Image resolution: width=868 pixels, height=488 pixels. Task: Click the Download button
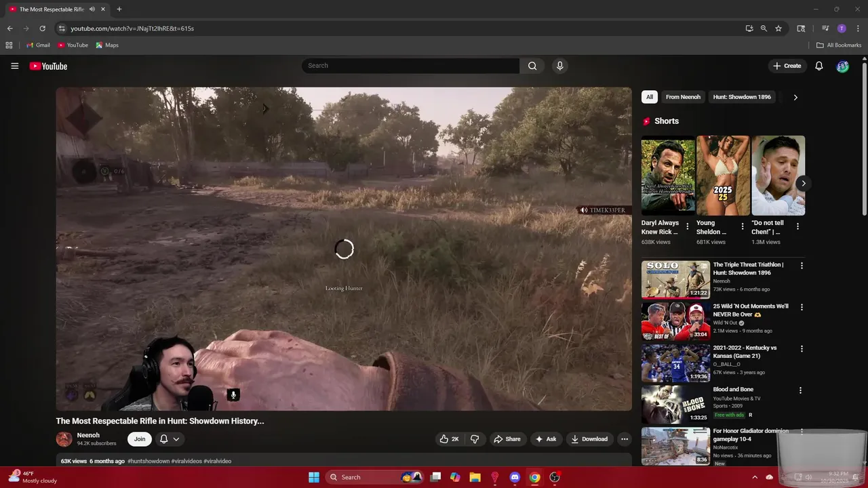pyautogui.click(x=589, y=439)
